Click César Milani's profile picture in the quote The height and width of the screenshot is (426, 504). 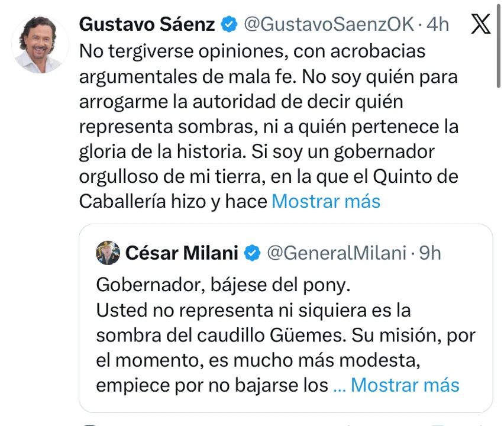[x=106, y=252]
